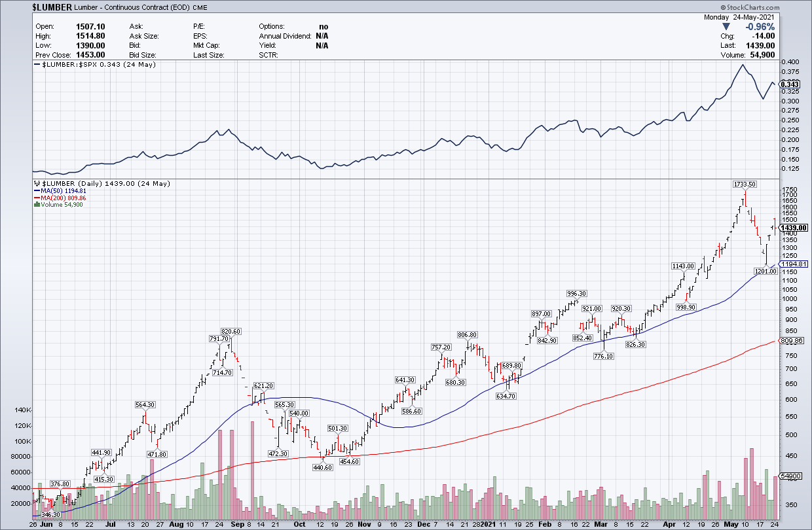
Task: Click the 454.60 price label
Action: tap(349, 462)
